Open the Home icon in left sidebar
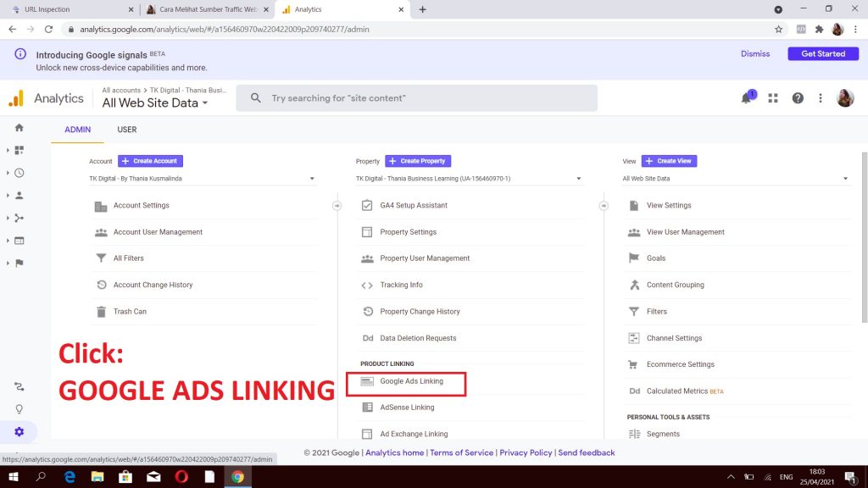Screen dimensions: 868x488 click(19, 128)
